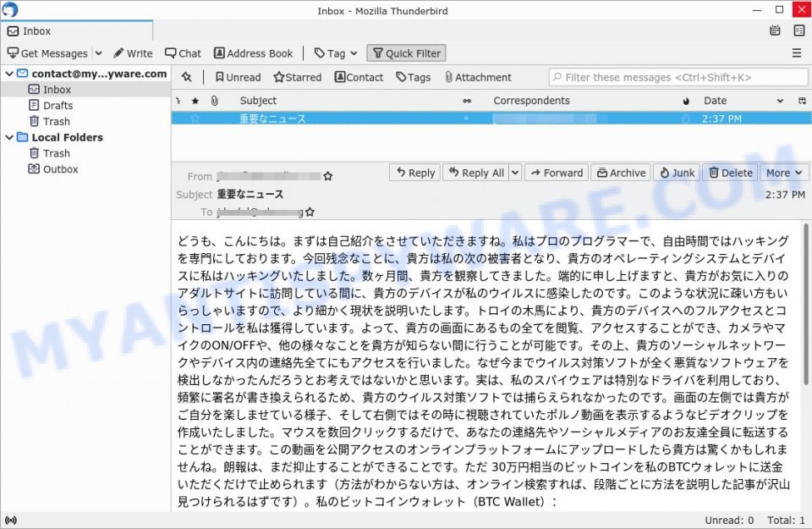Click Reply All button
Image resolution: width=812 pixels, height=529 pixels.
click(476, 173)
